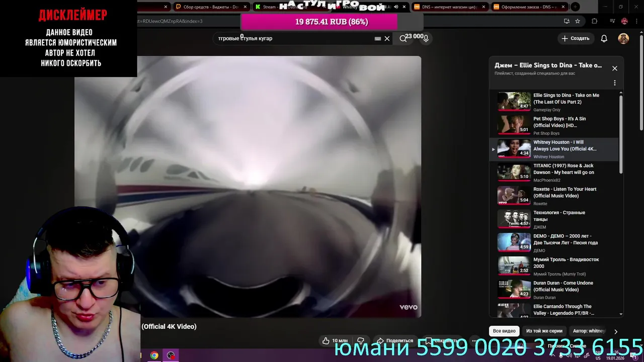Play Ellie Sings to Dina - Take on Me
The image size is (644, 362).
tap(555, 102)
